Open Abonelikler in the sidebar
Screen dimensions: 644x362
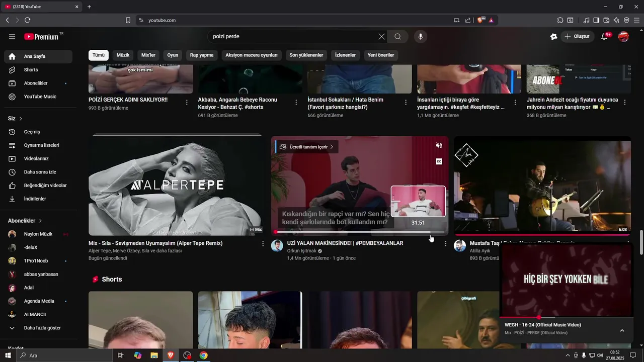tap(38, 83)
